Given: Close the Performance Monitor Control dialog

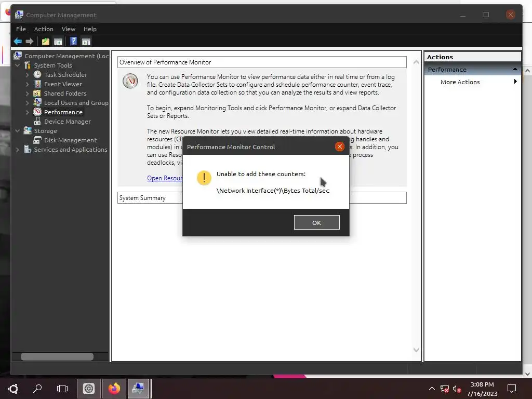Looking at the screenshot, I should [x=340, y=147].
